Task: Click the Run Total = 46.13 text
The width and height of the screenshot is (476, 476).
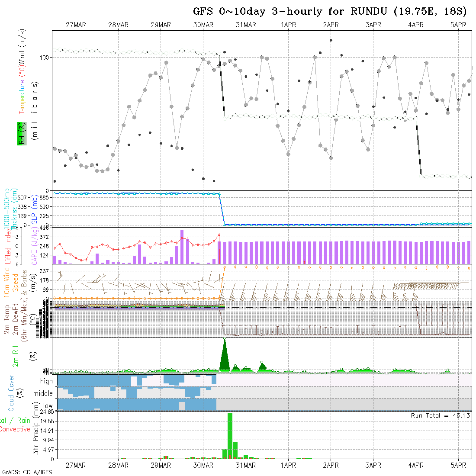Action: pyautogui.click(x=441, y=415)
